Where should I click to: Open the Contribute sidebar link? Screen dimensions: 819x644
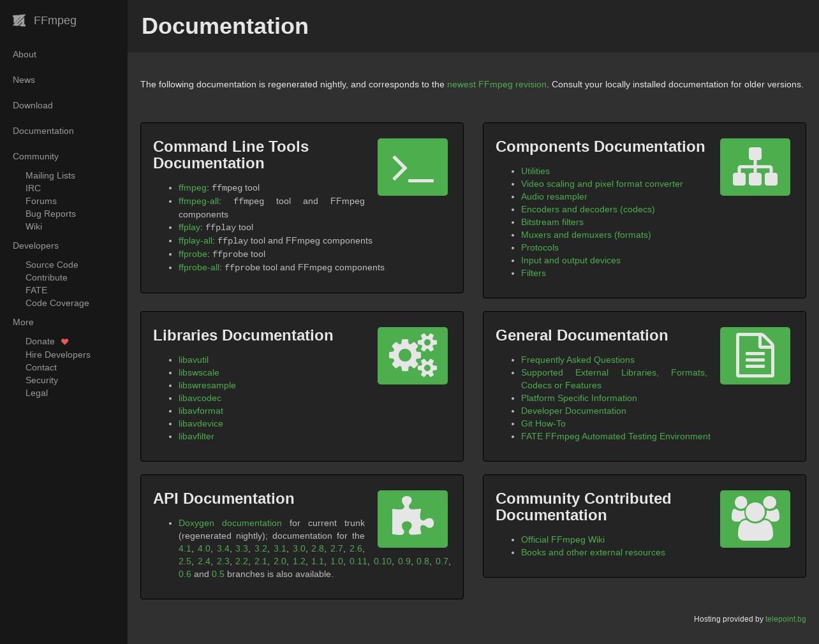pos(47,277)
